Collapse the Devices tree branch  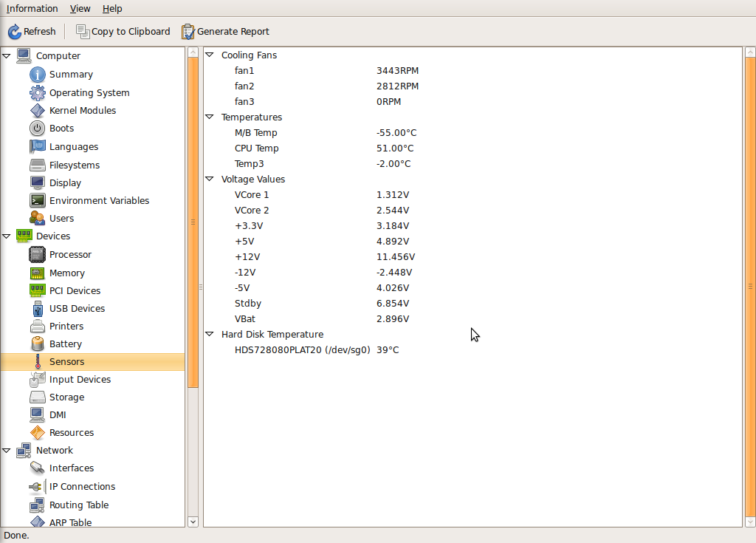[x=6, y=236]
